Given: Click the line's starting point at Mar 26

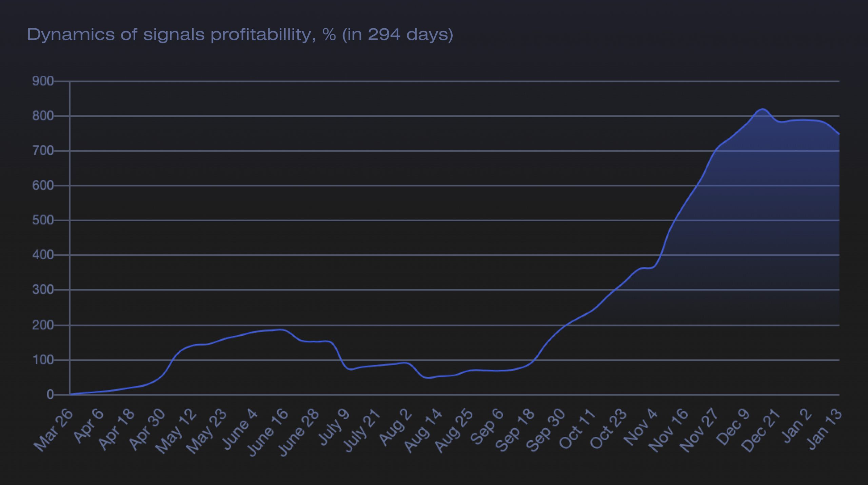Looking at the screenshot, I should click(70, 394).
